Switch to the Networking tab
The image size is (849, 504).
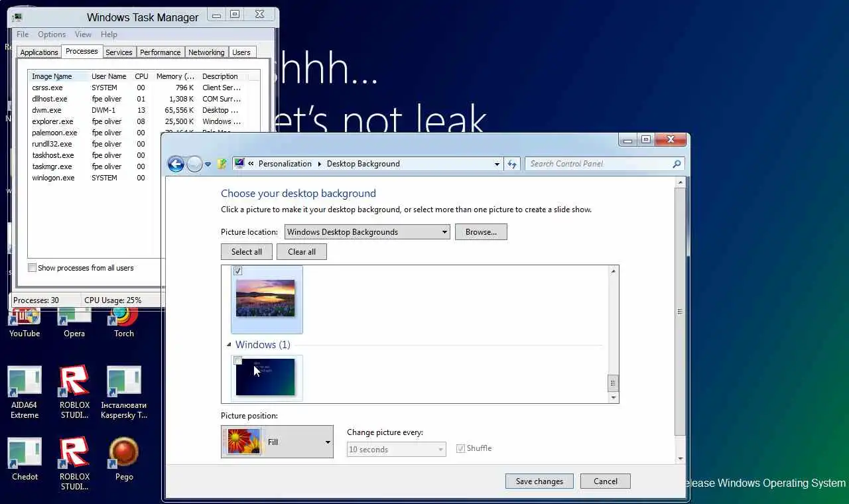[206, 52]
